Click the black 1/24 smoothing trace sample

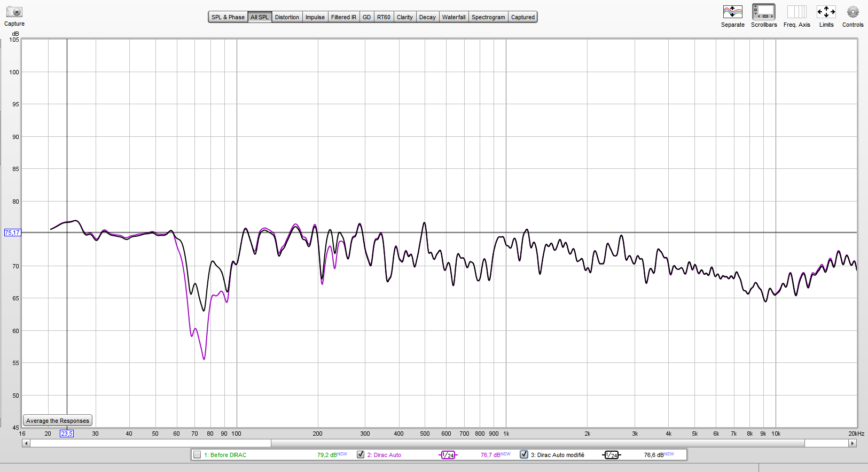click(x=612, y=455)
